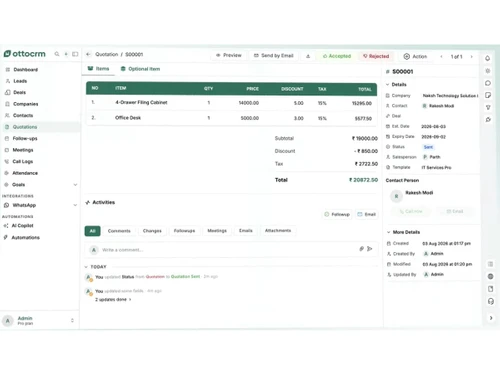The width and height of the screenshot is (500, 375).
Task: Open the chat bubble icon in right rail
Action: [x=488, y=83]
